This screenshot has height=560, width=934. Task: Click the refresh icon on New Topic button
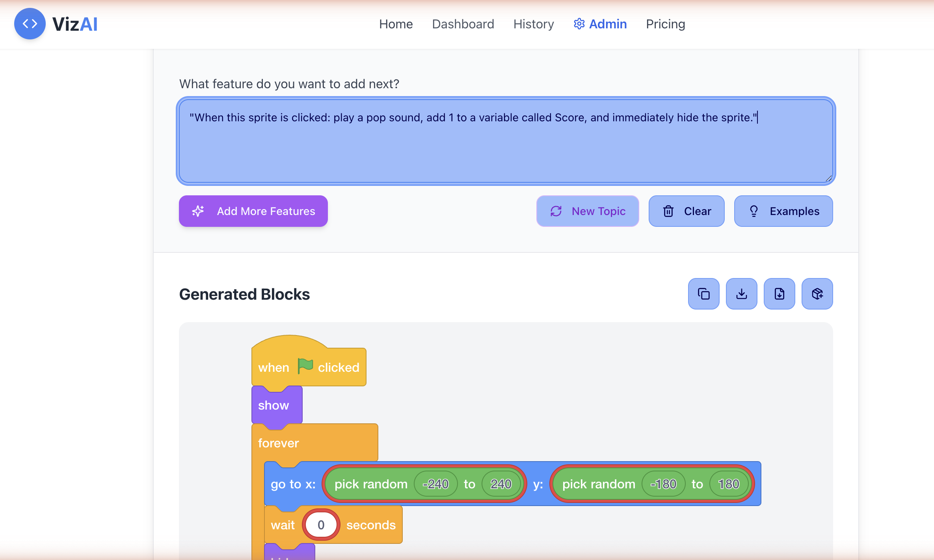(556, 211)
